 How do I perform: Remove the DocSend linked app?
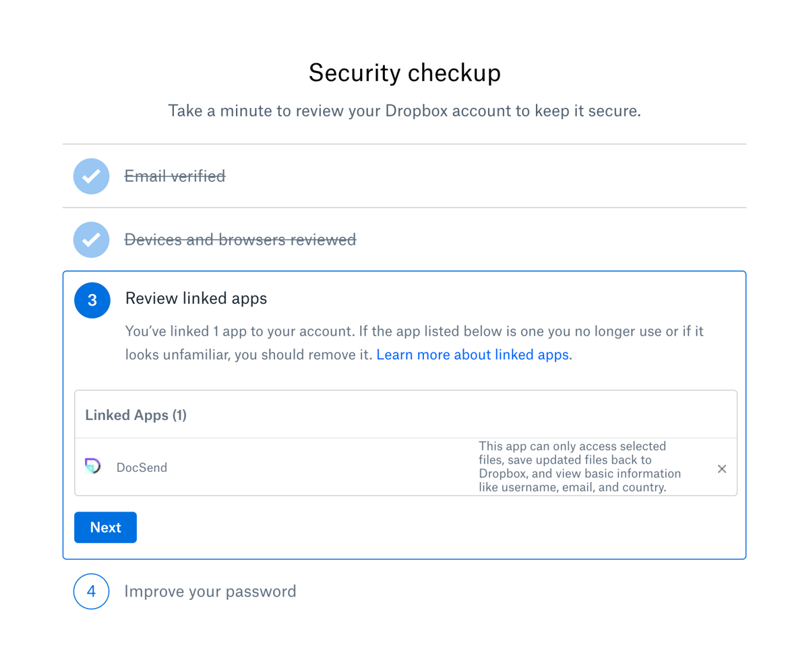[721, 468]
